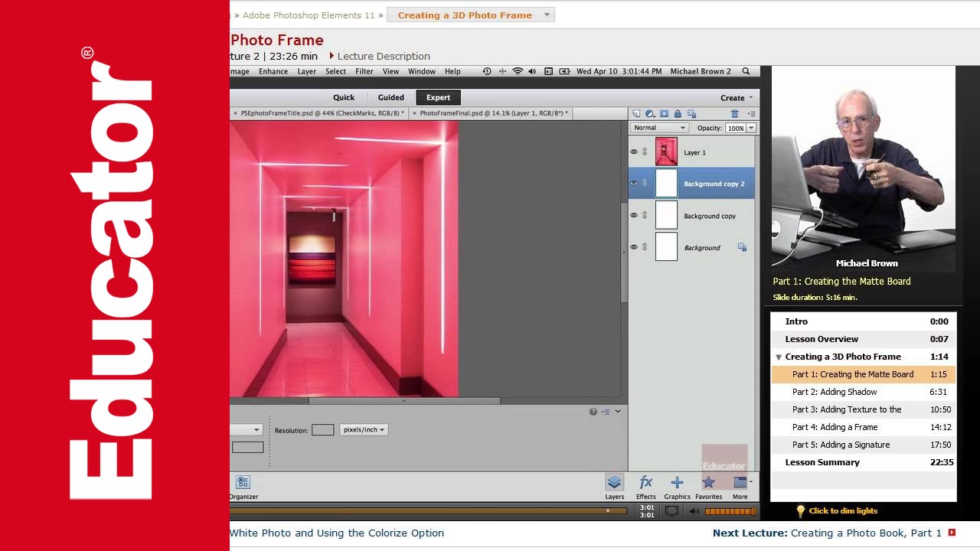Hide the Background copy 2 layer
Viewport: 980px width, 551px height.
click(634, 183)
